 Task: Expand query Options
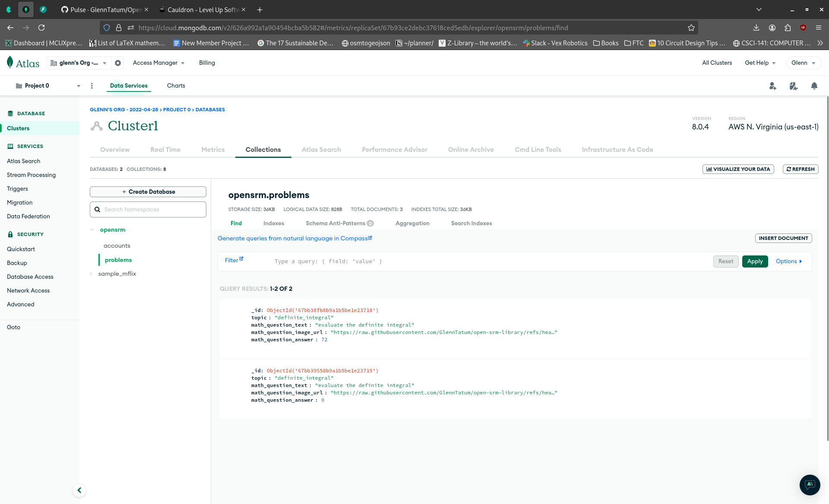click(x=789, y=261)
